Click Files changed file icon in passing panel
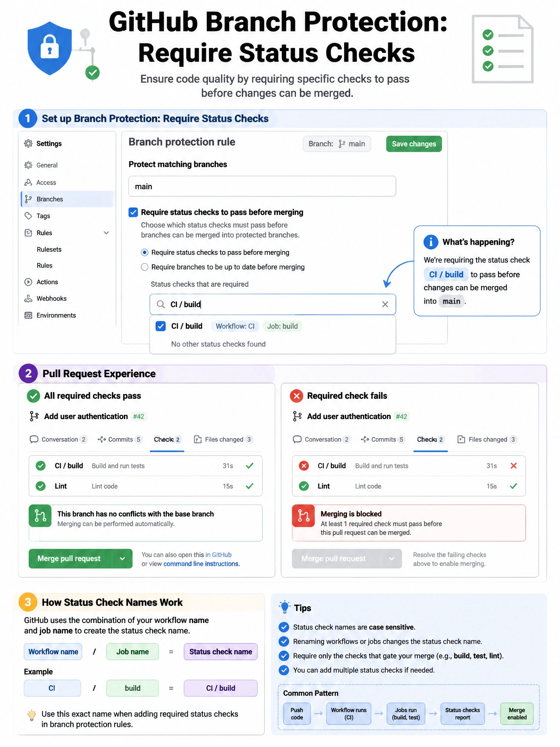The image size is (560, 747). [198, 439]
